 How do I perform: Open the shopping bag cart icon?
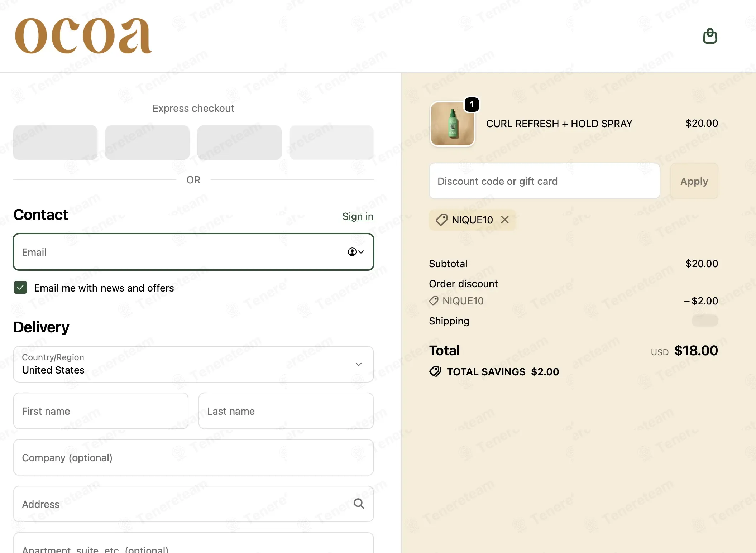[x=710, y=36]
